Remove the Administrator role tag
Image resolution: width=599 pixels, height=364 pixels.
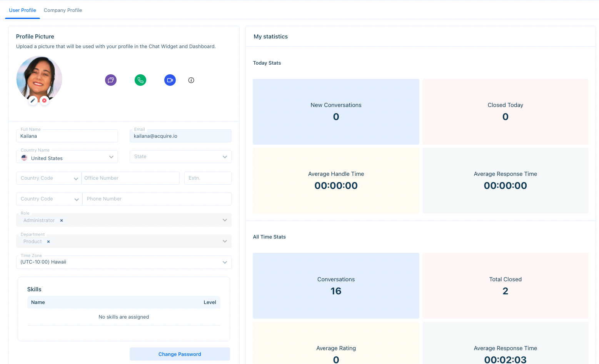coord(62,220)
